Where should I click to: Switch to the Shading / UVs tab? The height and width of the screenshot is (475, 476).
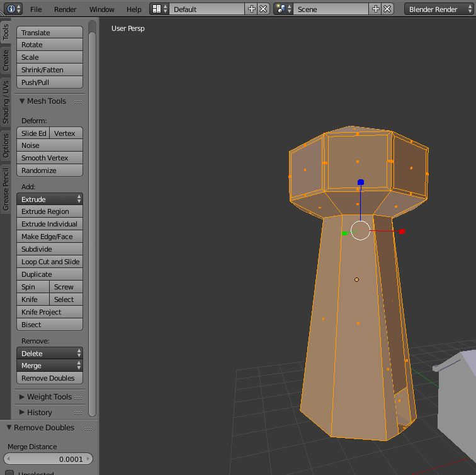pyautogui.click(x=6, y=102)
